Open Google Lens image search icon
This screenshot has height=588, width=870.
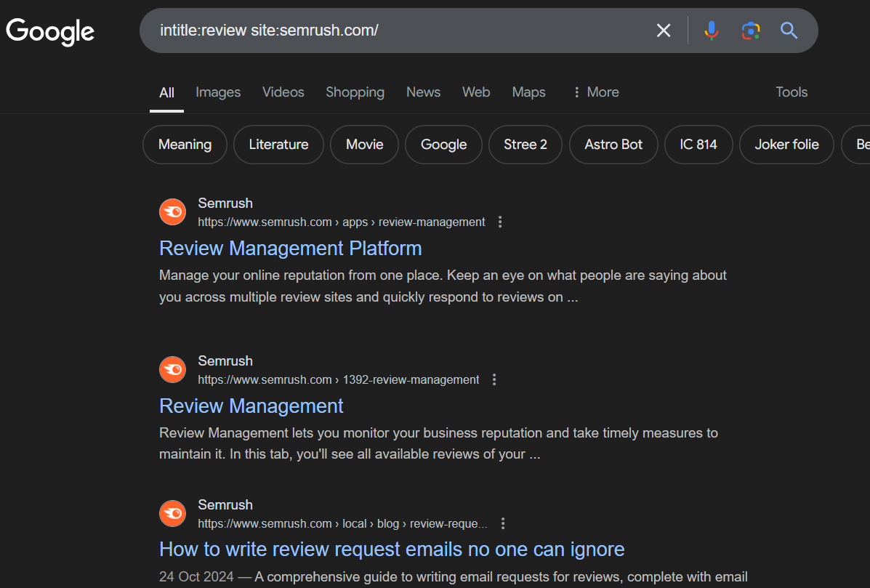point(751,31)
